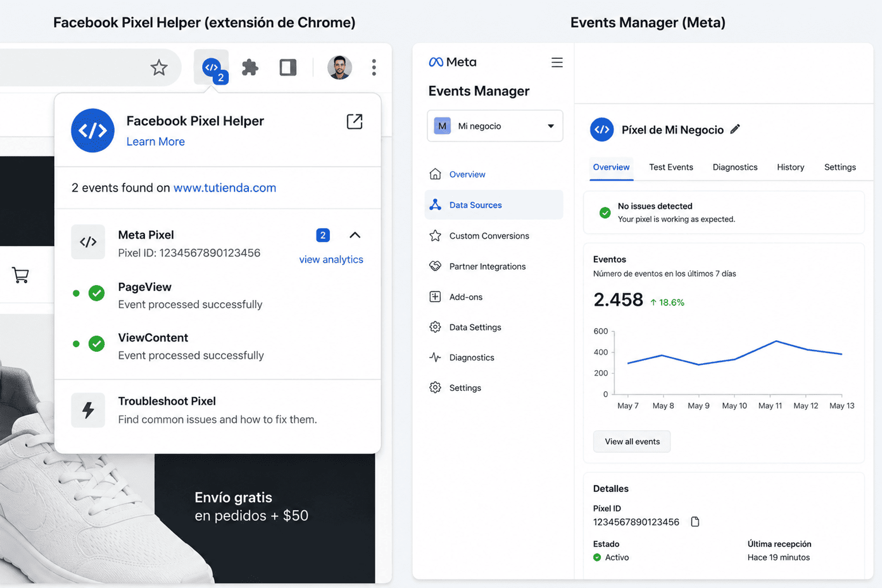Screen dimensions: 882x588
Task: Click the PageView event row
Action: tap(217, 295)
